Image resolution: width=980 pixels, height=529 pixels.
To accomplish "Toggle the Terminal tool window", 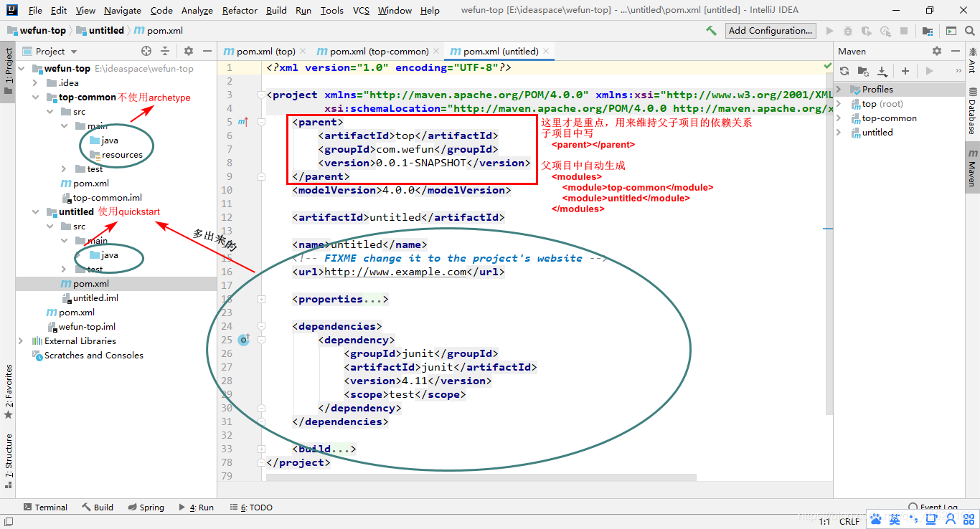I will point(45,507).
